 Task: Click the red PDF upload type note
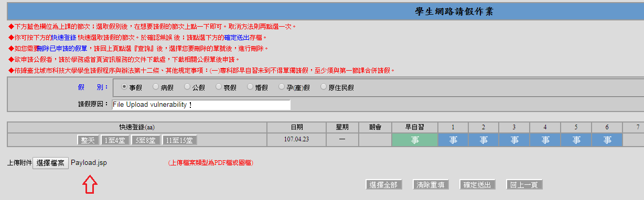pos(211,163)
